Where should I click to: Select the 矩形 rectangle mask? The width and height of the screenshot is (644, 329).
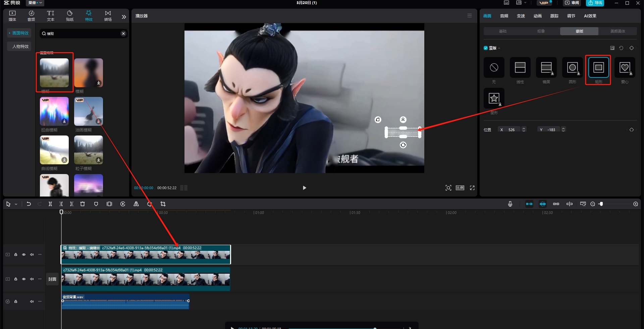(x=599, y=67)
